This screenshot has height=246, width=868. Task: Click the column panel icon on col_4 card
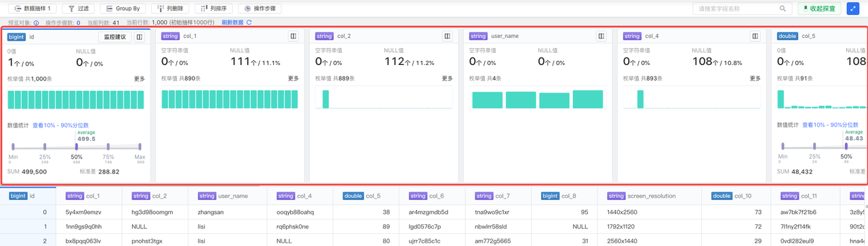[755, 36]
